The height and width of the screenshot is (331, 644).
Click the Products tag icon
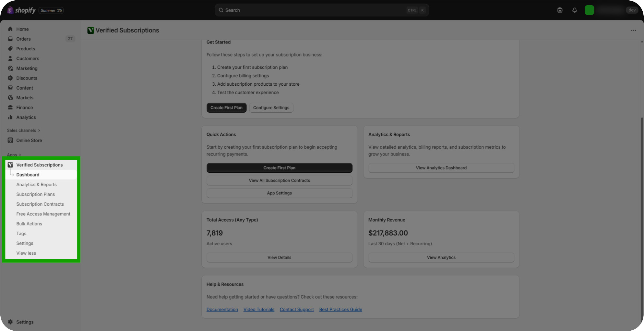tap(10, 48)
